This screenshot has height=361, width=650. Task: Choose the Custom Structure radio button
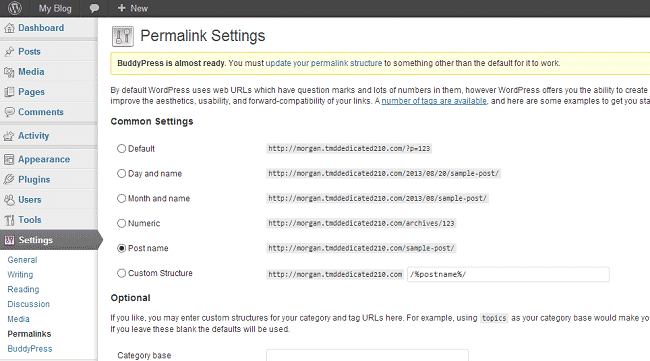[x=121, y=273]
